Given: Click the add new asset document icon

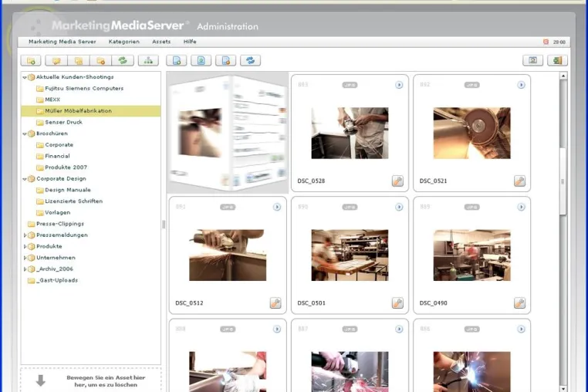Looking at the screenshot, I should tap(177, 60).
